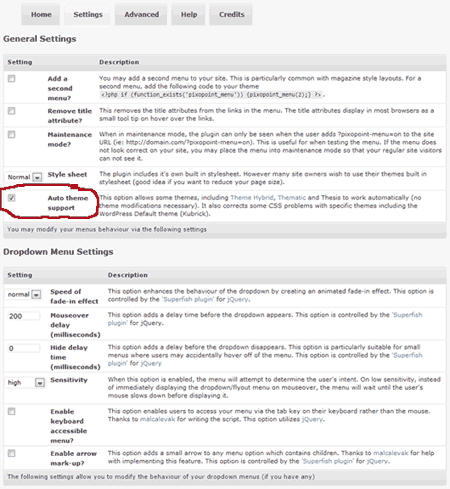The image size is (450, 489).
Task: Click the PHP pixopoint_menu code snippet
Action: (x=211, y=95)
